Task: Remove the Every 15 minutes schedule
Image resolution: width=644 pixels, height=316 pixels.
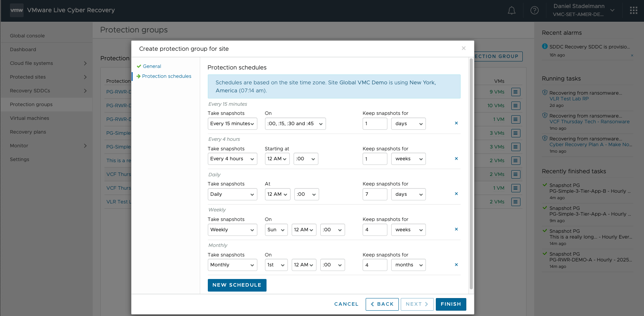Action: point(456,123)
